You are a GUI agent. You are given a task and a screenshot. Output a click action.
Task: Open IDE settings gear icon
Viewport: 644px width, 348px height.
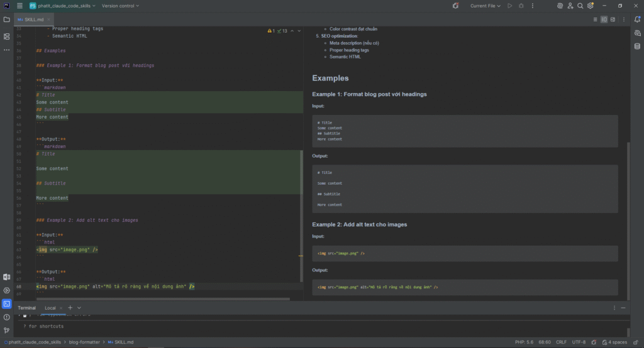coord(591,6)
